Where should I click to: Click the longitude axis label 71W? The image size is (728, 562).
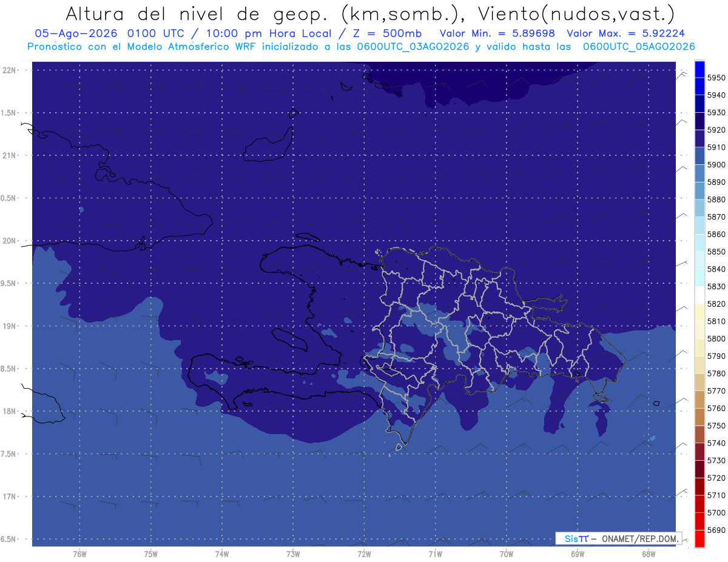[x=435, y=554]
